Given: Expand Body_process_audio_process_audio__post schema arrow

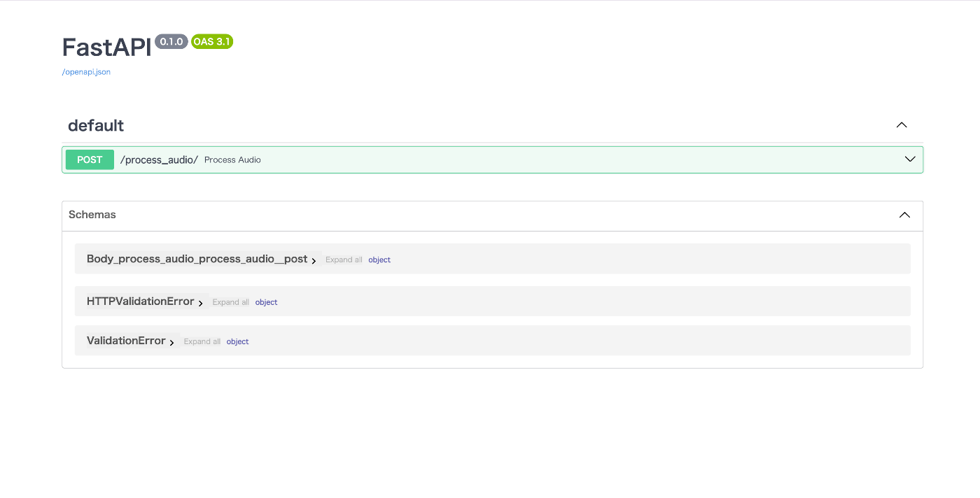Looking at the screenshot, I should tap(314, 260).
